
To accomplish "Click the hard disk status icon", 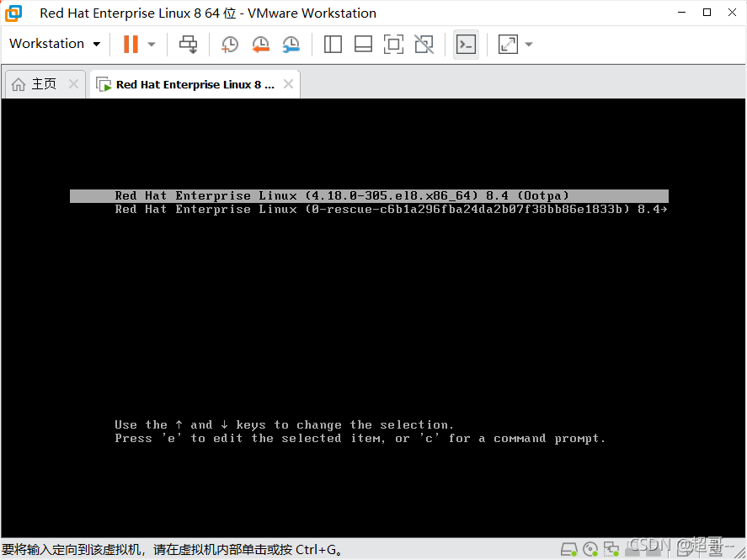I will click(568, 550).
